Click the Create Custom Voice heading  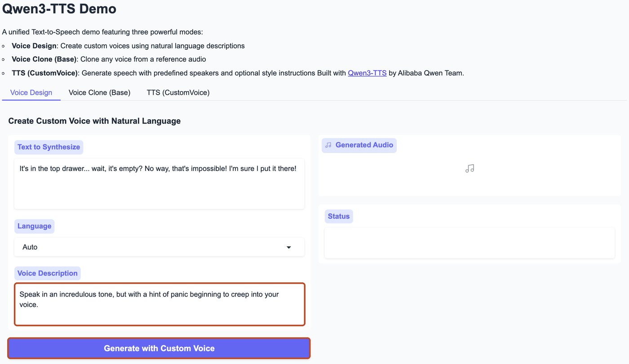click(x=94, y=121)
